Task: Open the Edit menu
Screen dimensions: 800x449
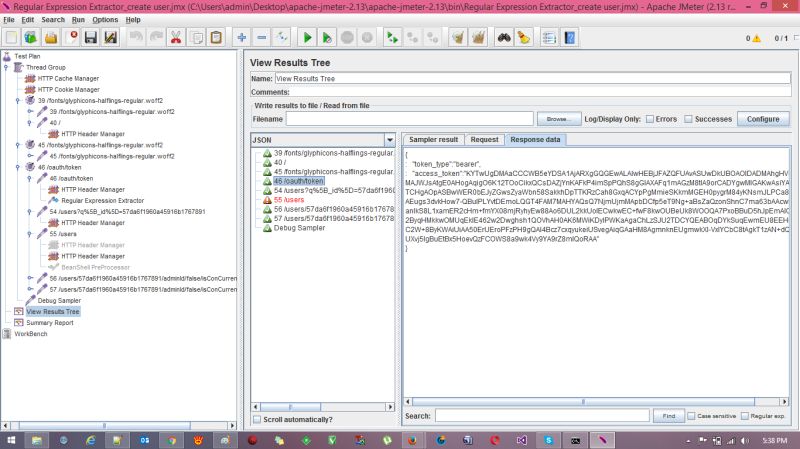Action: [x=28, y=19]
